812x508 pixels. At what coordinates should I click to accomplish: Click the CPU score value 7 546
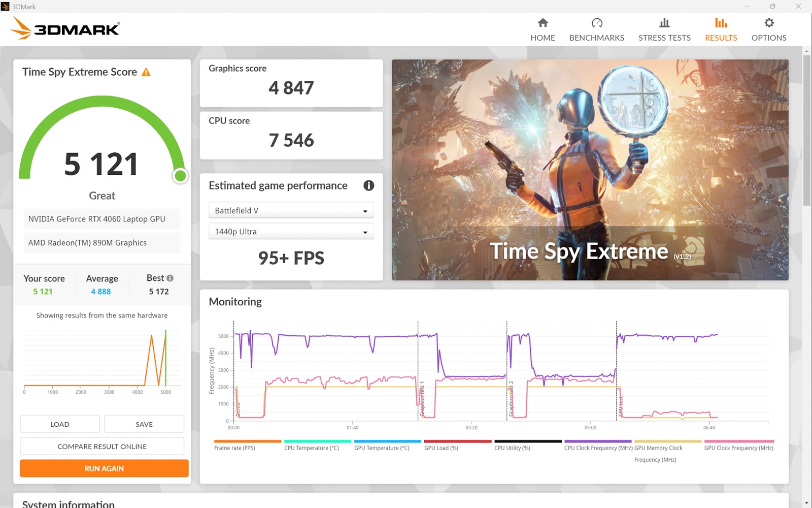point(291,140)
